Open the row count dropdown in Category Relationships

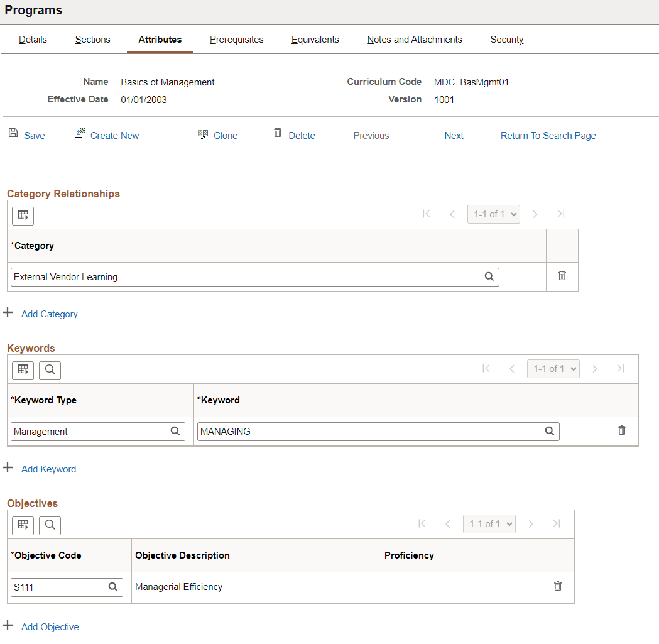click(x=493, y=214)
